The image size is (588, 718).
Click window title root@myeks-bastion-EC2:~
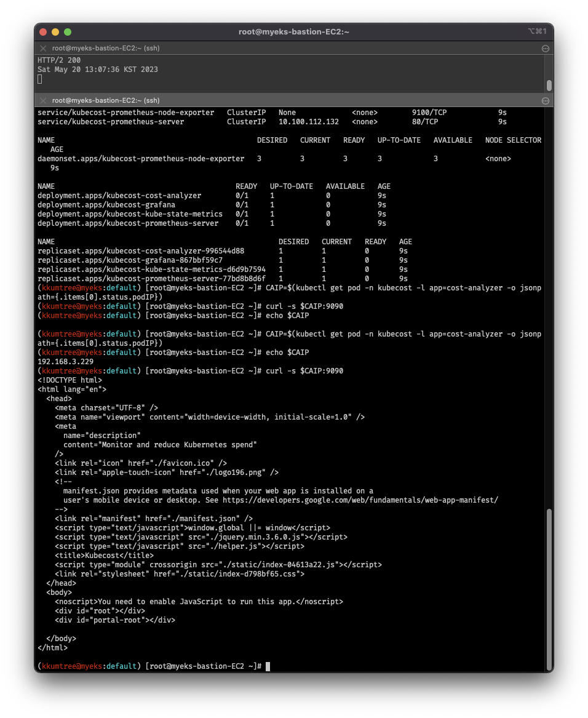pos(294,31)
